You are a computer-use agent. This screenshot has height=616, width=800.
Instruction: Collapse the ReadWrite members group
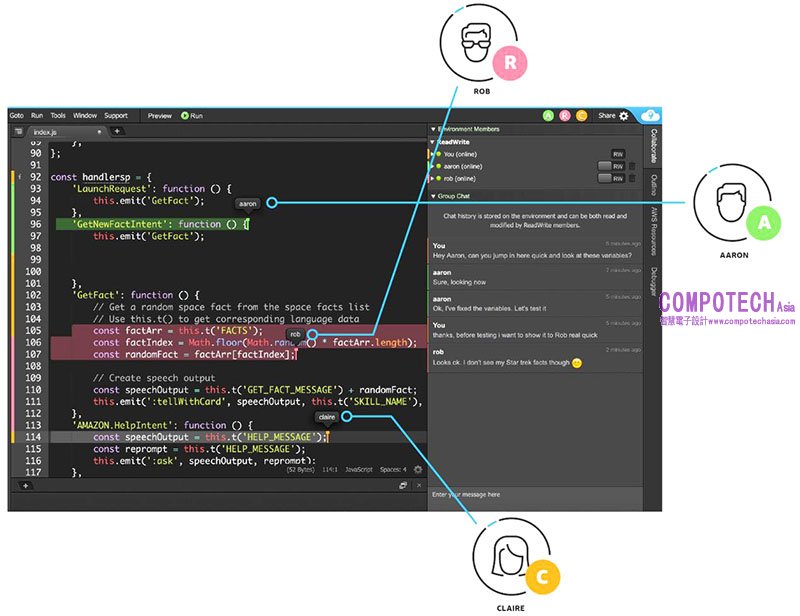pyautogui.click(x=434, y=142)
